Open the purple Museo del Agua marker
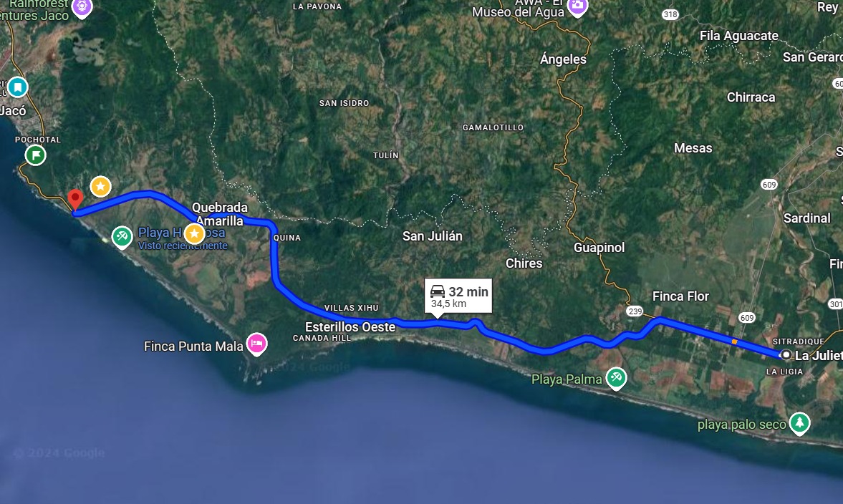Screen dimensions: 843x504 click(577, 7)
